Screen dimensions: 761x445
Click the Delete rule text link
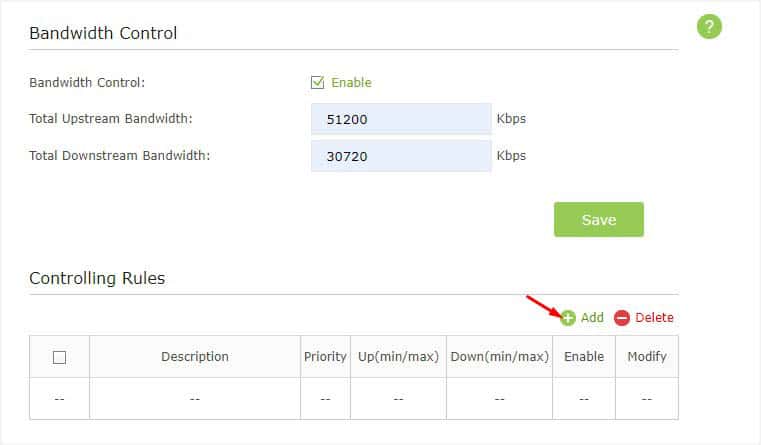654,317
